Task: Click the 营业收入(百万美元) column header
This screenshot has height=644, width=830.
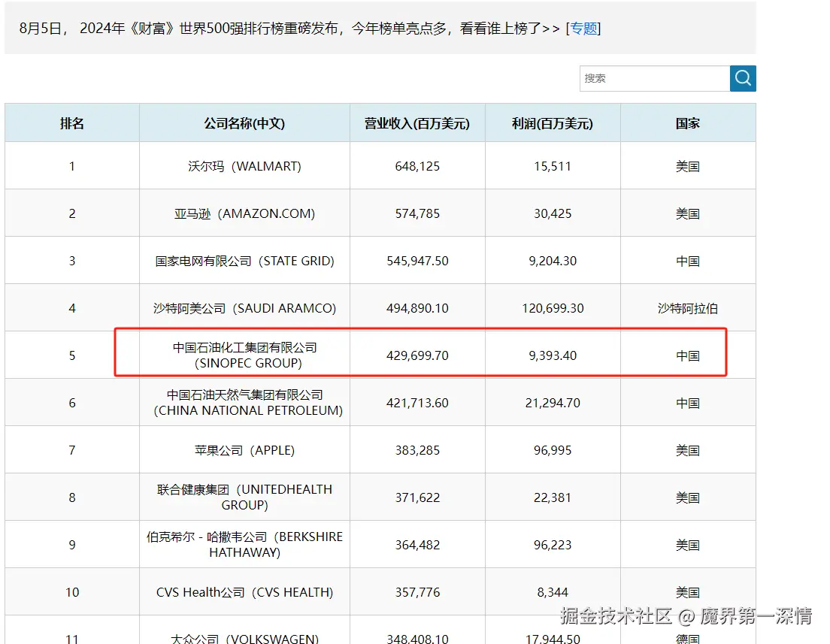Action: coord(417,122)
